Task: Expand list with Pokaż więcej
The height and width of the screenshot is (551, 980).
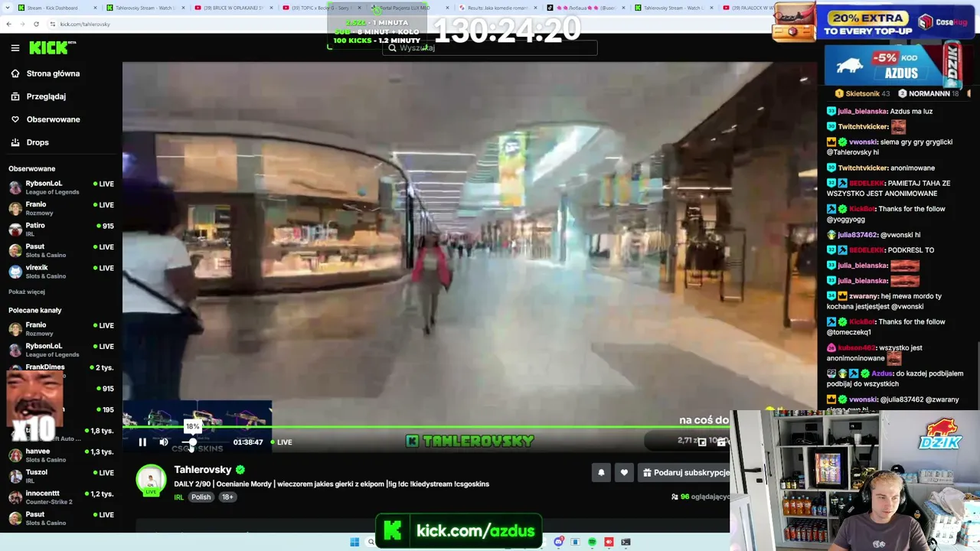Action: [x=27, y=292]
